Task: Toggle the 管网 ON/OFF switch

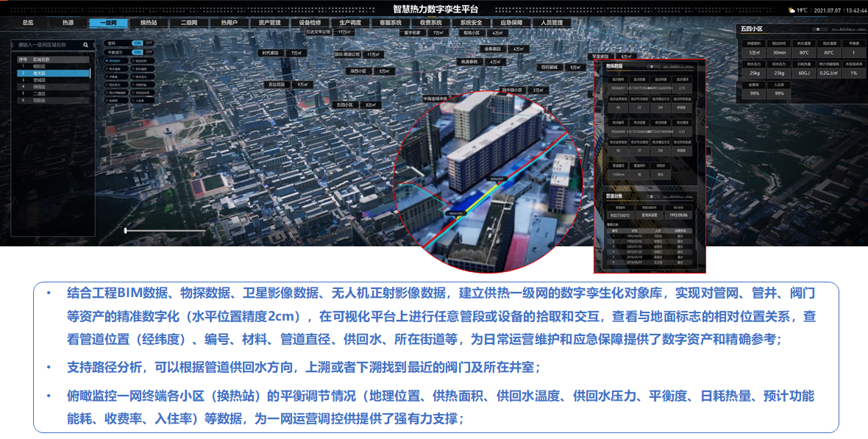Action: click(x=142, y=43)
